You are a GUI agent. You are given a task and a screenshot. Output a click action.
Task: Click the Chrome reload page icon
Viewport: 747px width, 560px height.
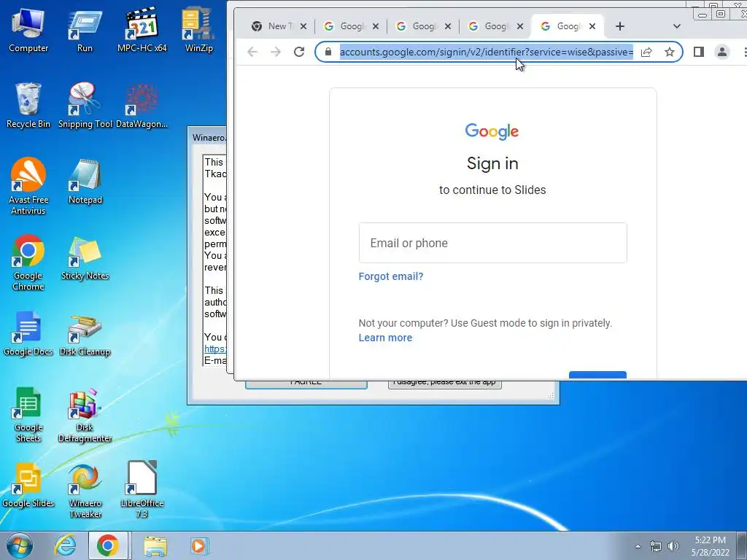click(x=298, y=52)
